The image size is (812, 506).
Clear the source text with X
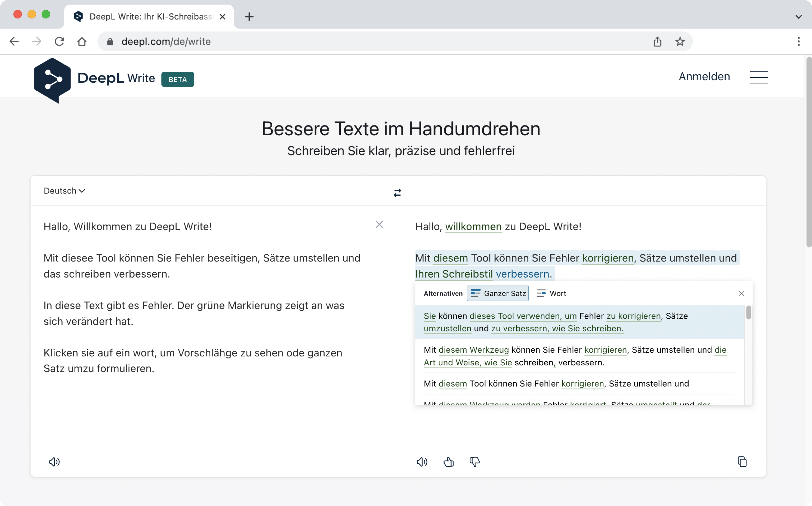pyautogui.click(x=379, y=224)
